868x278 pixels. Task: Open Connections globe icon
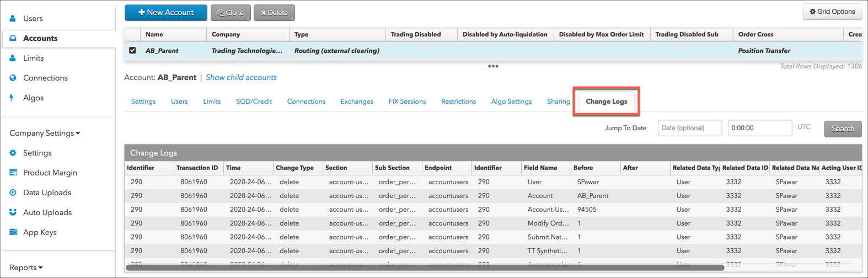[x=13, y=78]
